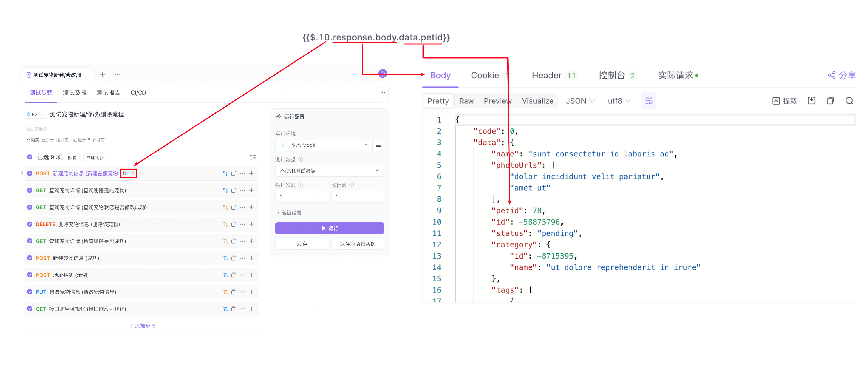Switch to the 测试报告 tab
Image resolution: width=868 pixels, height=366 pixels.
click(x=108, y=93)
